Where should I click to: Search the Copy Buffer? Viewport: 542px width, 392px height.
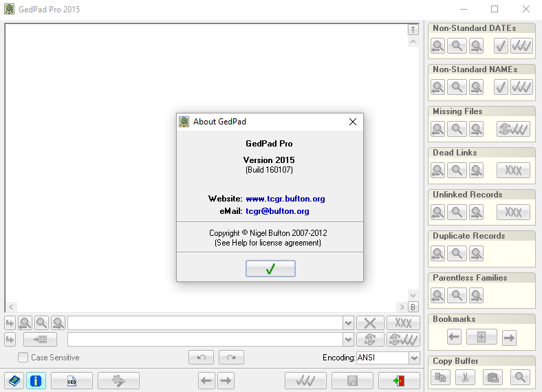[520, 378]
